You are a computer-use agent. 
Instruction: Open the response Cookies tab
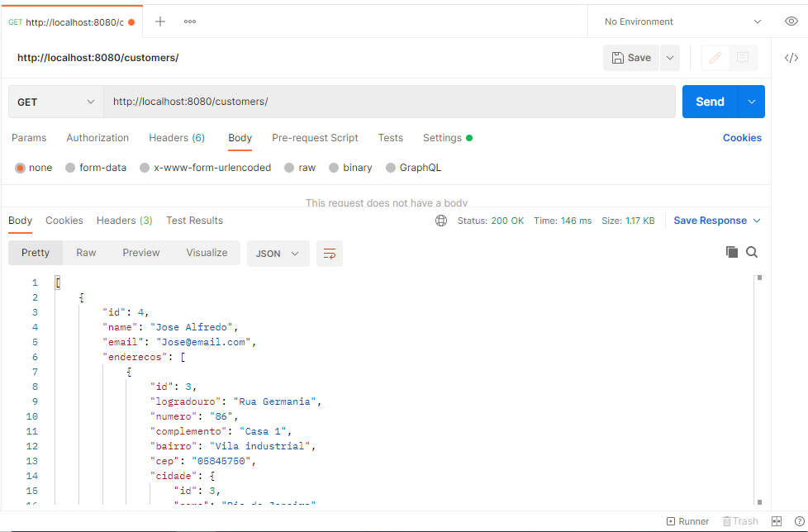64,221
